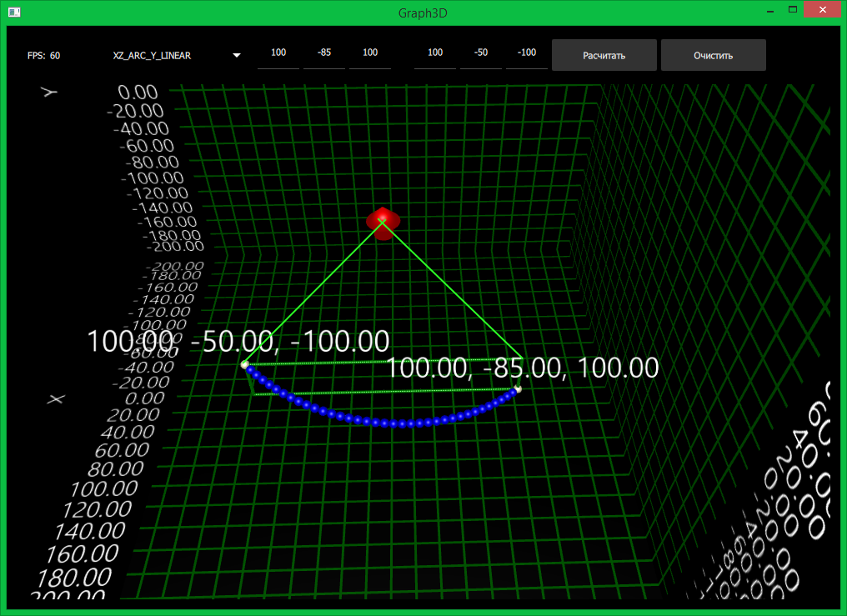
Task: Click the 180.00 tick on the X axis
Action: (x=74, y=578)
